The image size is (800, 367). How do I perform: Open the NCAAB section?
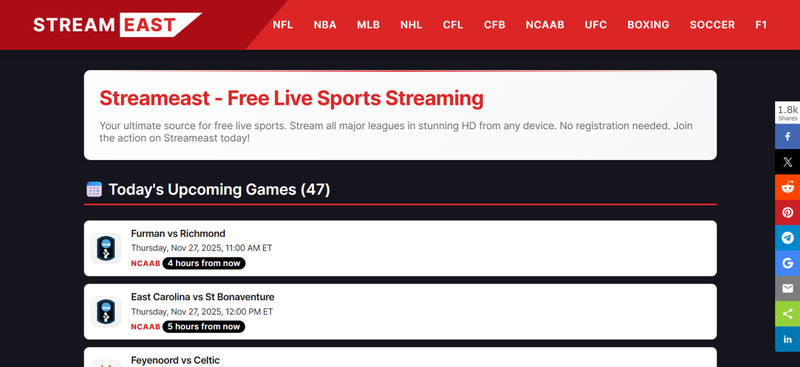pyautogui.click(x=545, y=25)
